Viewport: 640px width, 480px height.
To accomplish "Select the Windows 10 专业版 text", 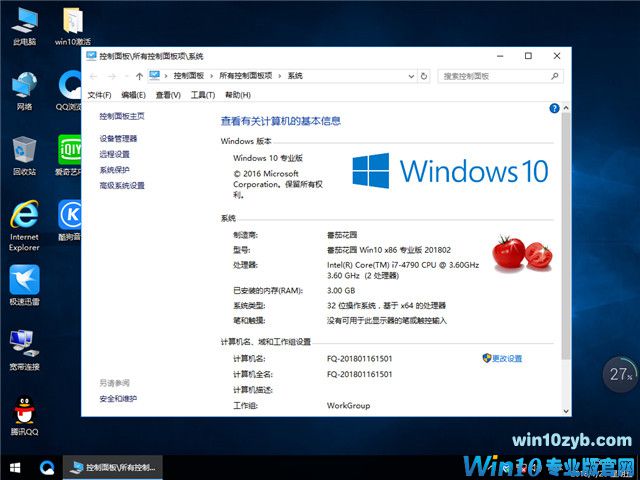I will (268, 158).
